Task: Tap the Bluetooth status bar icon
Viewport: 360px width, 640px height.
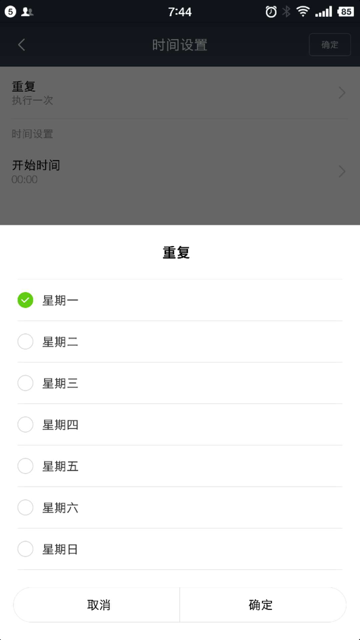Action: click(x=287, y=12)
